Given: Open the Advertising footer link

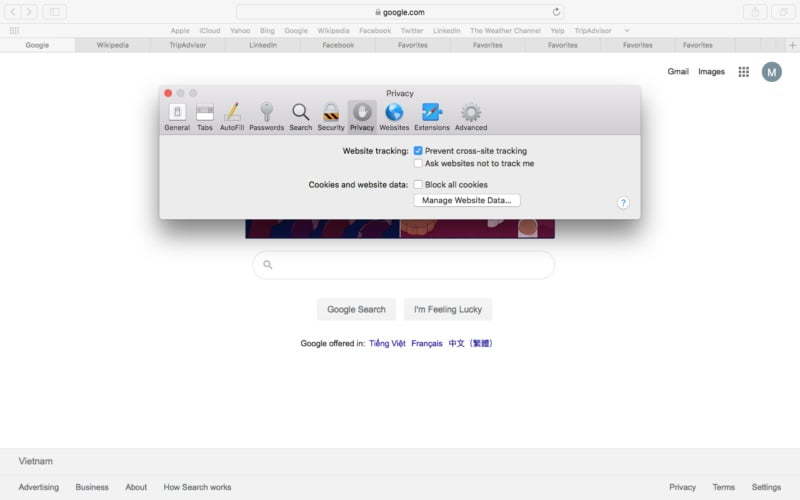Looking at the screenshot, I should click(39, 487).
